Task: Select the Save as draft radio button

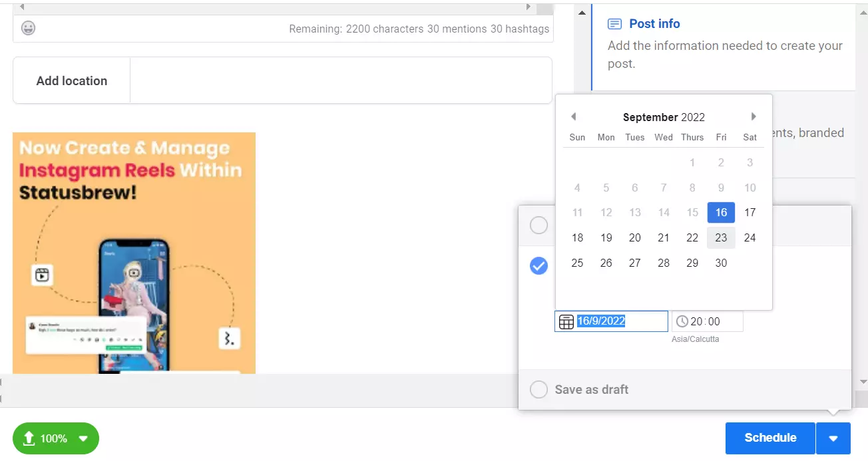Action: coord(539,389)
